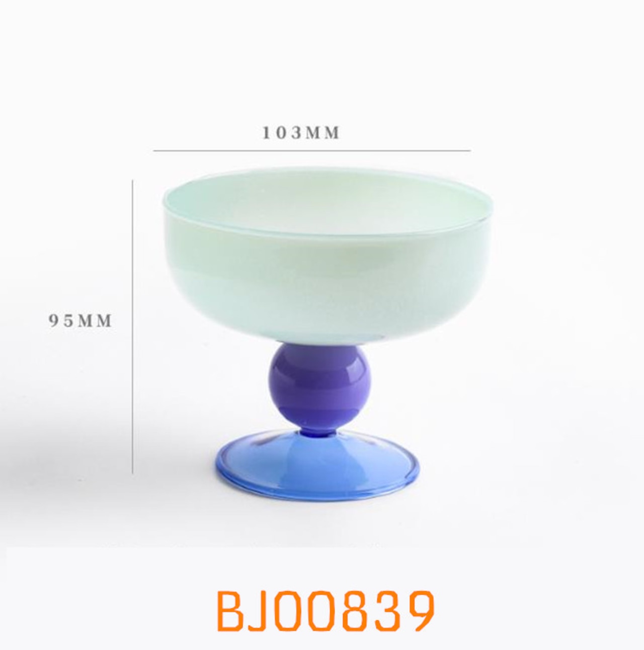The width and height of the screenshot is (644, 650).
Task: Click the top end of the height line
Action: coord(133,181)
